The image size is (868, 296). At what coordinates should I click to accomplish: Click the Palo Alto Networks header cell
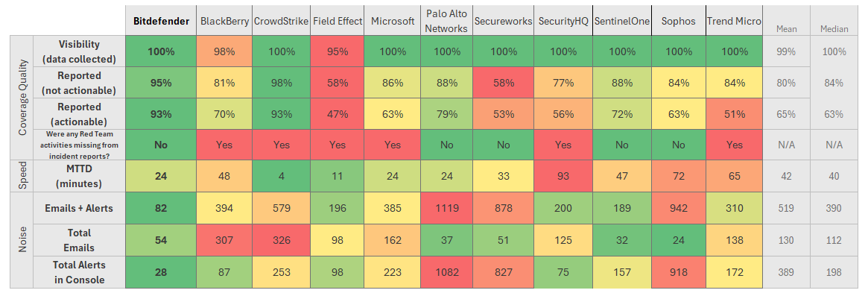(x=447, y=21)
